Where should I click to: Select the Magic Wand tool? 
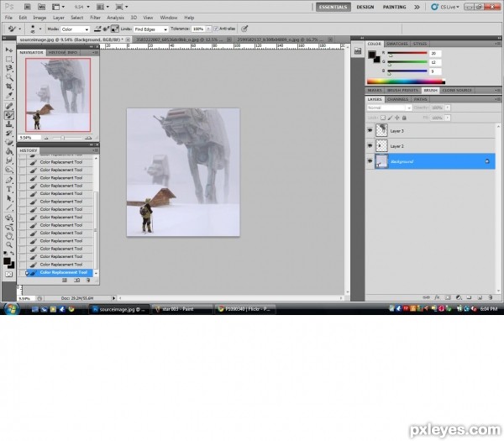[x=9, y=77]
